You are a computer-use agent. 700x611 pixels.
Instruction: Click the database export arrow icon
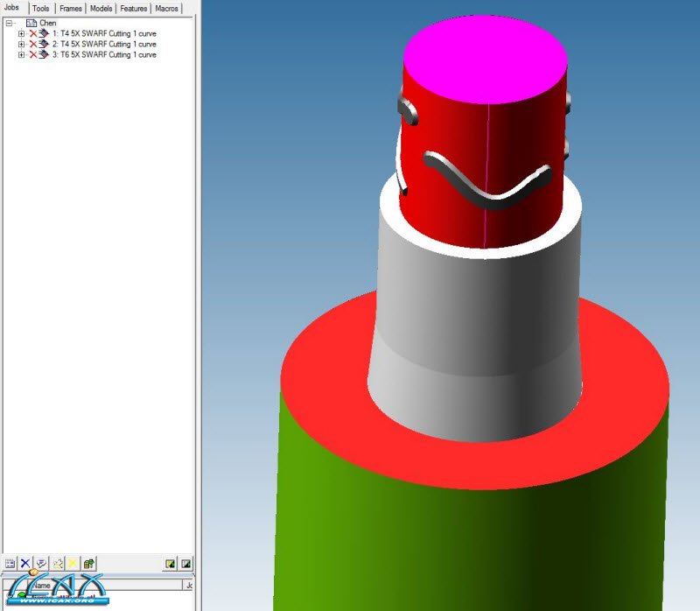(88, 564)
